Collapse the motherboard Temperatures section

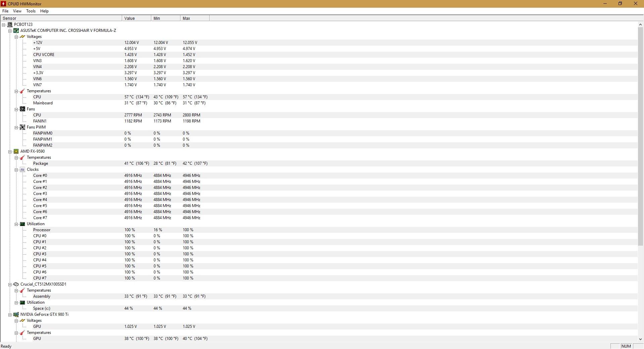coord(16,91)
